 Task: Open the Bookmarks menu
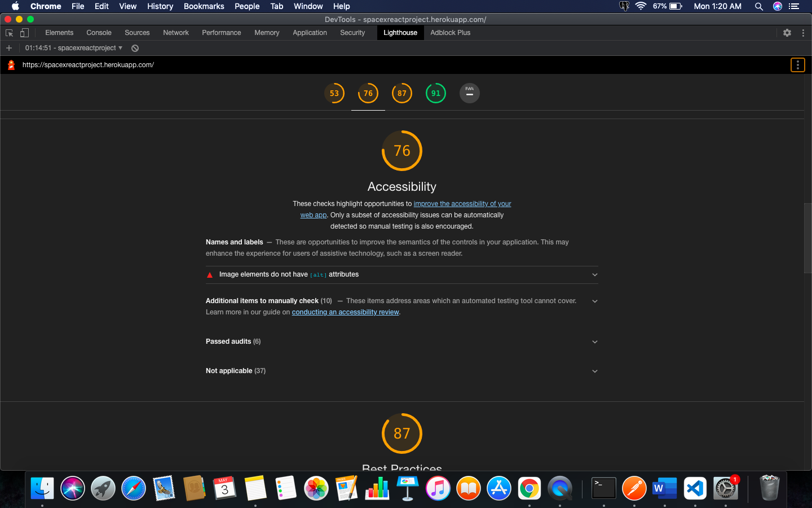[x=204, y=6]
